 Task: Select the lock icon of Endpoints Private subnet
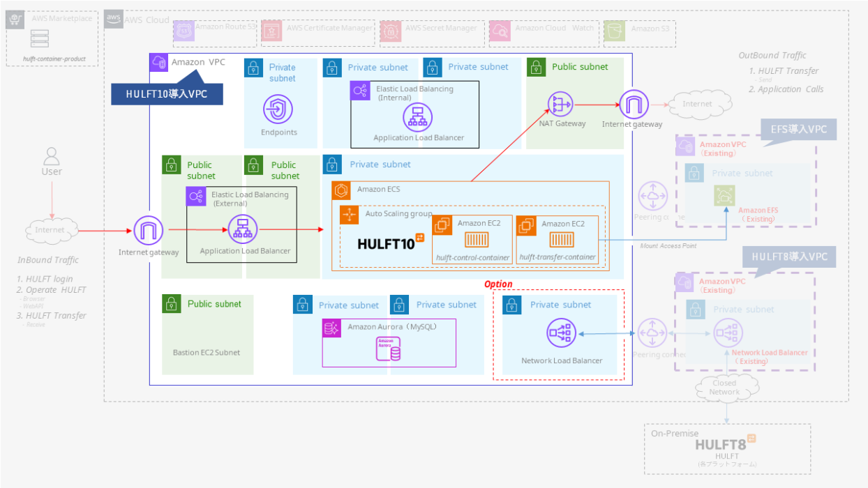[x=253, y=68]
